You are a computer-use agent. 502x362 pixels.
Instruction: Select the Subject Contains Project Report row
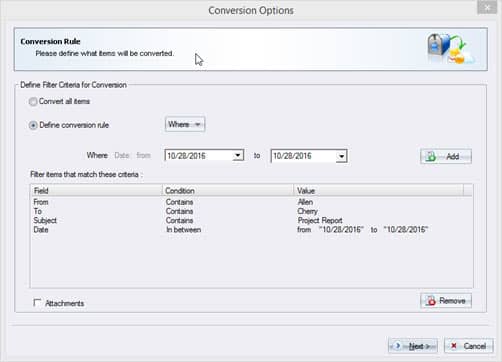point(251,220)
